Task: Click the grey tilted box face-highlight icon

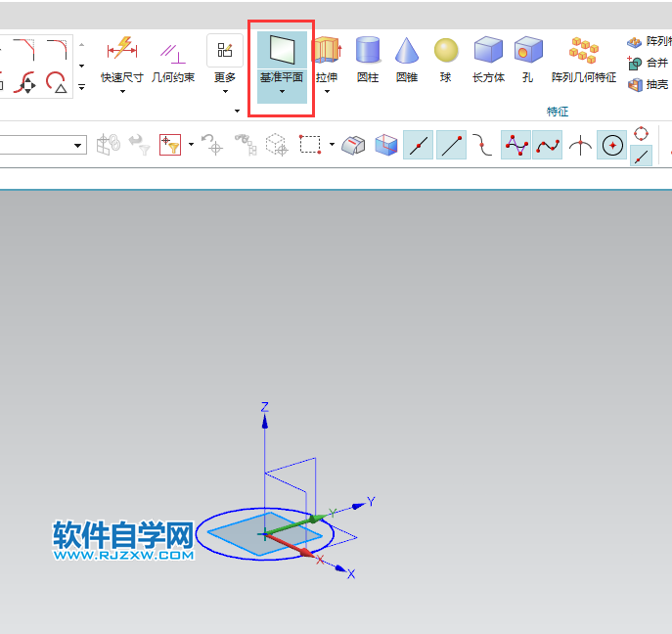Action: [x=353, y=145]
